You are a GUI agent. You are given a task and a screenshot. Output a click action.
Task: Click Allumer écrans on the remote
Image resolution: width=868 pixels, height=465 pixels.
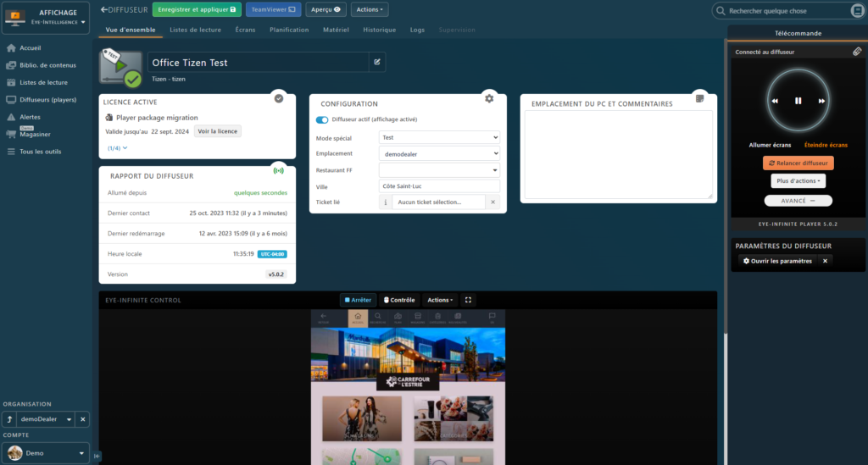tap(770, 145)
